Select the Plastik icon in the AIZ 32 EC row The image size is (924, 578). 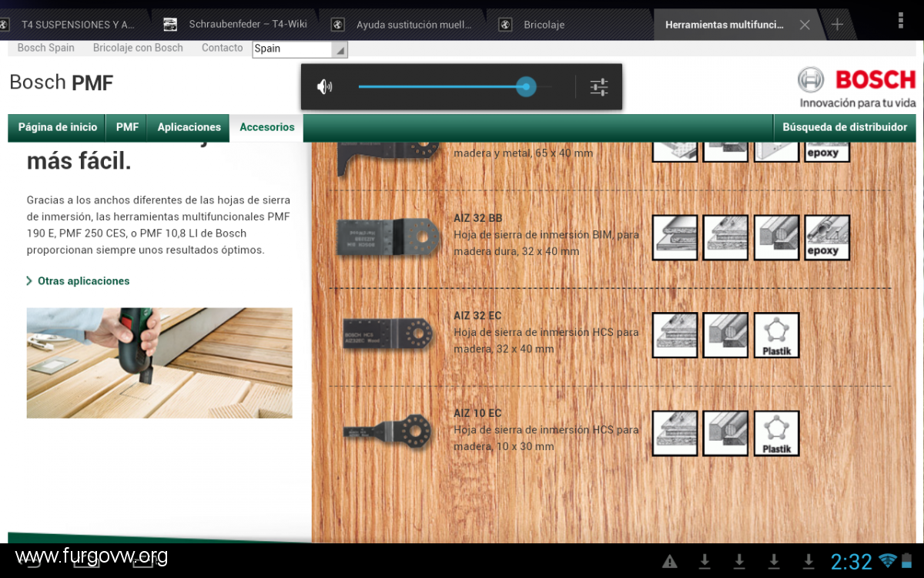pos(776,335)
